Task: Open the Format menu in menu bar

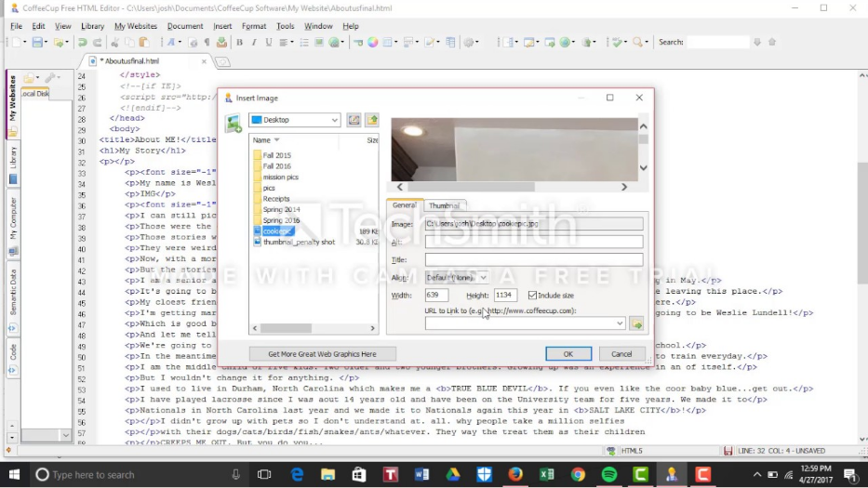Action: tap(253, 26)
